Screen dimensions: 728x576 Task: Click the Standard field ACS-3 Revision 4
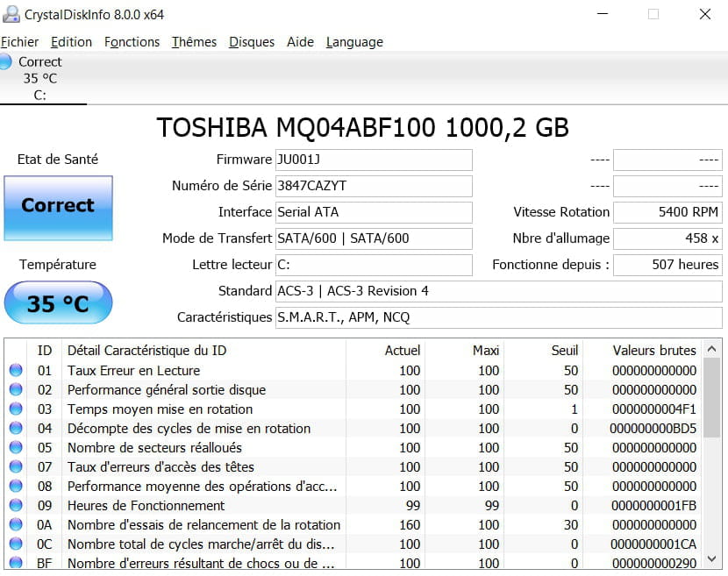[x=499, y=291]
